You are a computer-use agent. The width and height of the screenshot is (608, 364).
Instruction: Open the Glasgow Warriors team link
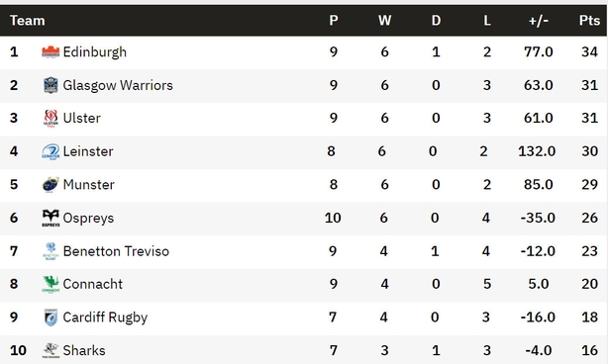point(118,85)
